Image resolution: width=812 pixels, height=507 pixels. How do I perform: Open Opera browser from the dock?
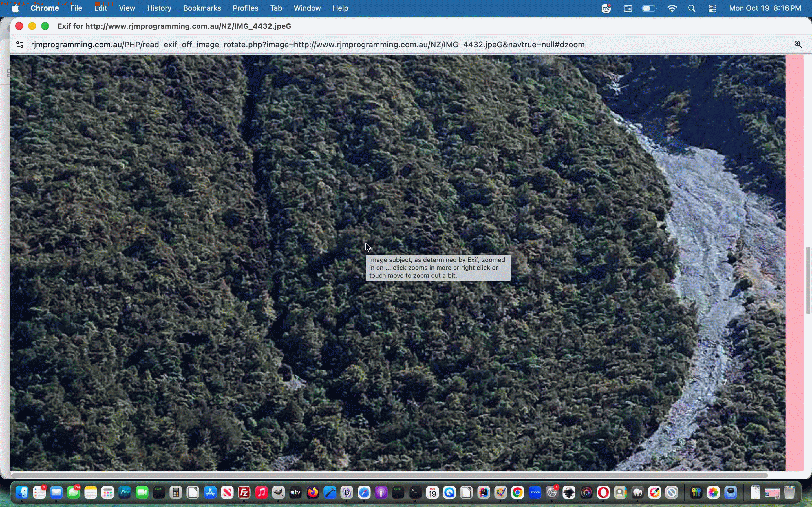pos(603,492)
